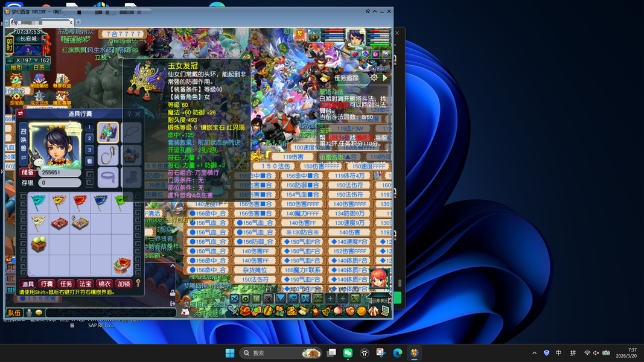The image size is (644, 362).
Task: Click the white flag in the second bag row
Action: pos(38,223)
